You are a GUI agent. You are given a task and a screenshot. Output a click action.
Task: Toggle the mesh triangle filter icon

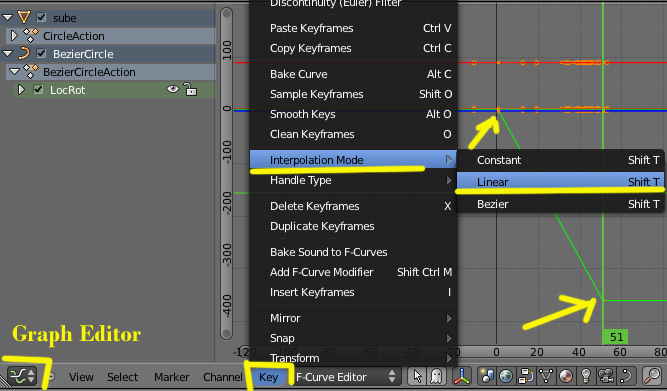546,377
